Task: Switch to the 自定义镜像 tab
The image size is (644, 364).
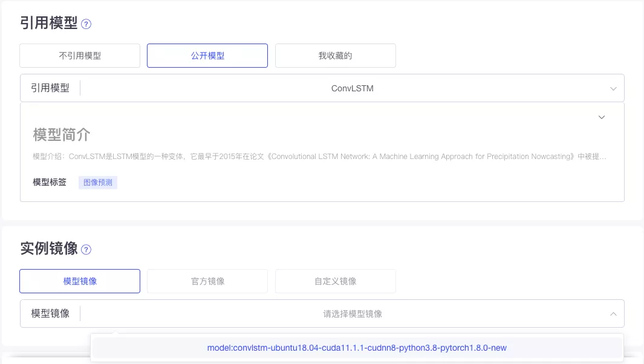Action: (x=336, y=281)
